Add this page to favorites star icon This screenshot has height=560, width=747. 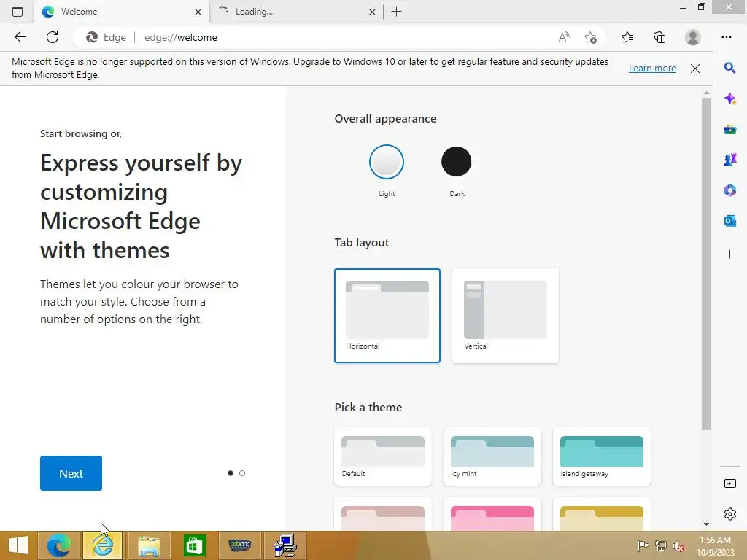pyautogui.click(x=590, y=37)
